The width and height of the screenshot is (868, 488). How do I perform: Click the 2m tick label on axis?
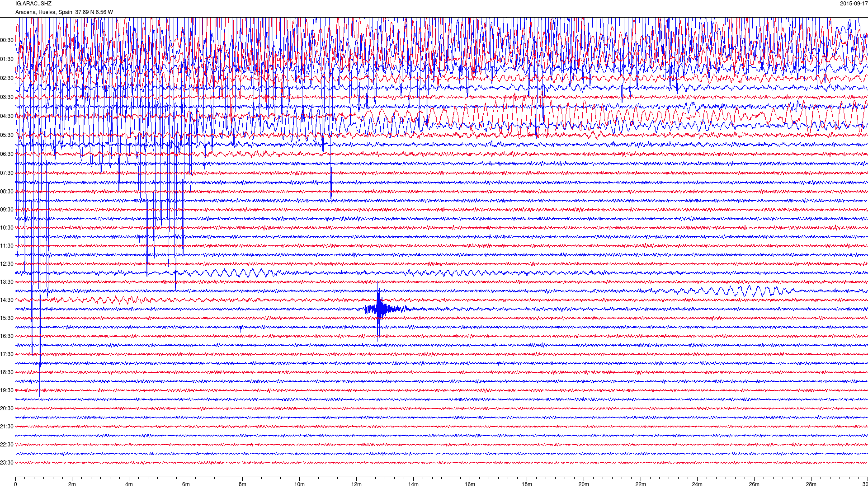pyautogui.click(x=72, y=484)
